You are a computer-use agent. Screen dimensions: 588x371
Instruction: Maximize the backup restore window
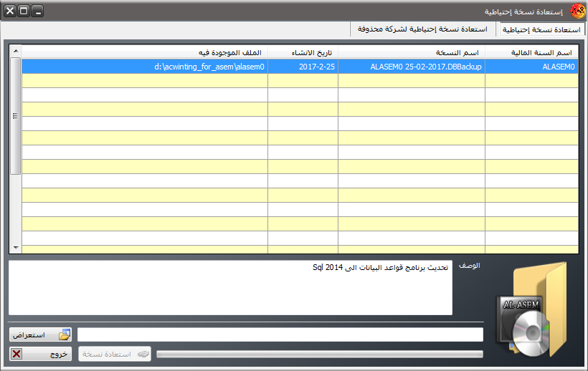click(24, 11)
